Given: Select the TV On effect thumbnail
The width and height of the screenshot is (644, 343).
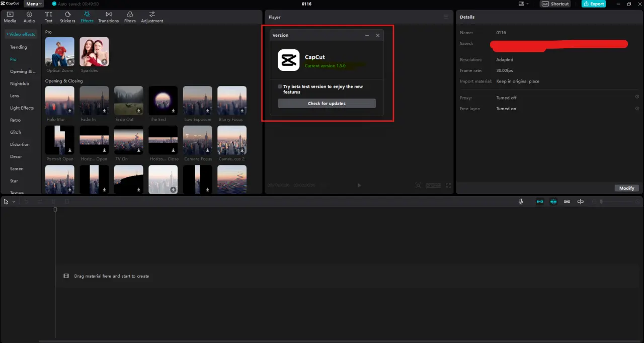Looking at the screenshot, I should (x=128, y=140).
